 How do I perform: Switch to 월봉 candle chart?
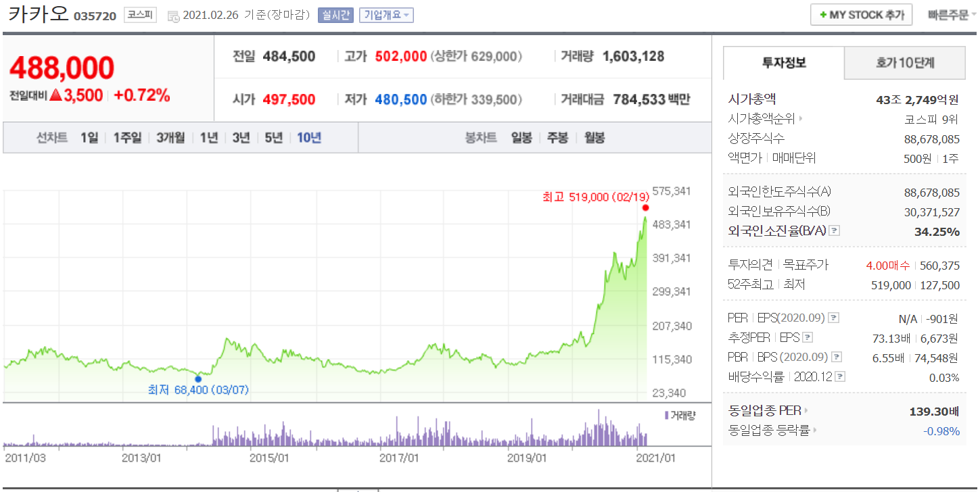point(594,138)
